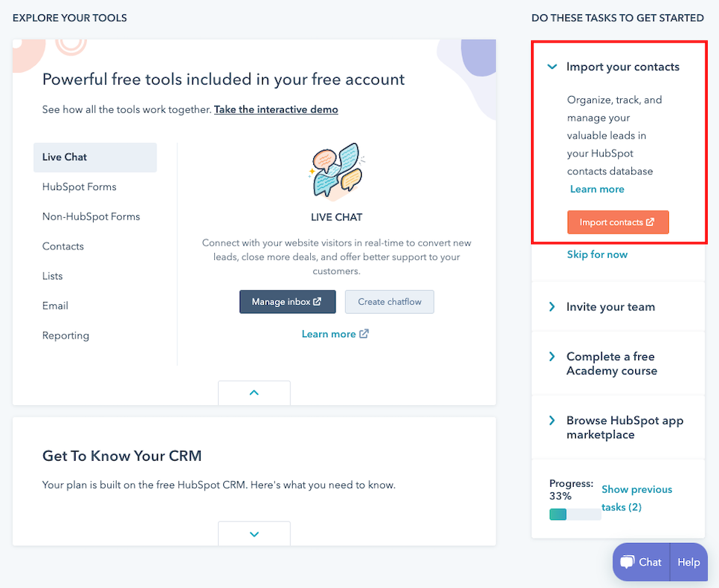Collapse the Powerful free tools card
Screen dimensions: 719x588
(x=254, y=392)
